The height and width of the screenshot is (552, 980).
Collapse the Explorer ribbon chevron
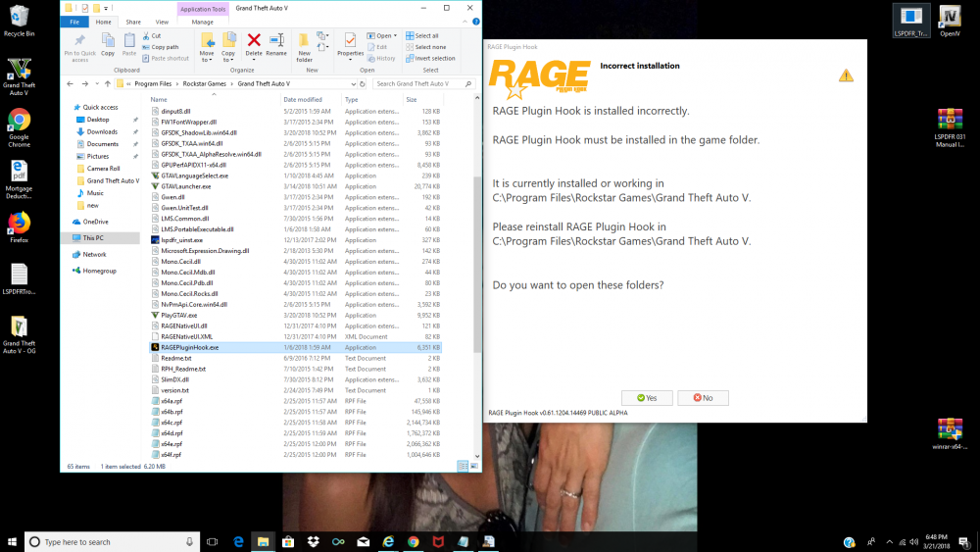(x=465, y=22)
